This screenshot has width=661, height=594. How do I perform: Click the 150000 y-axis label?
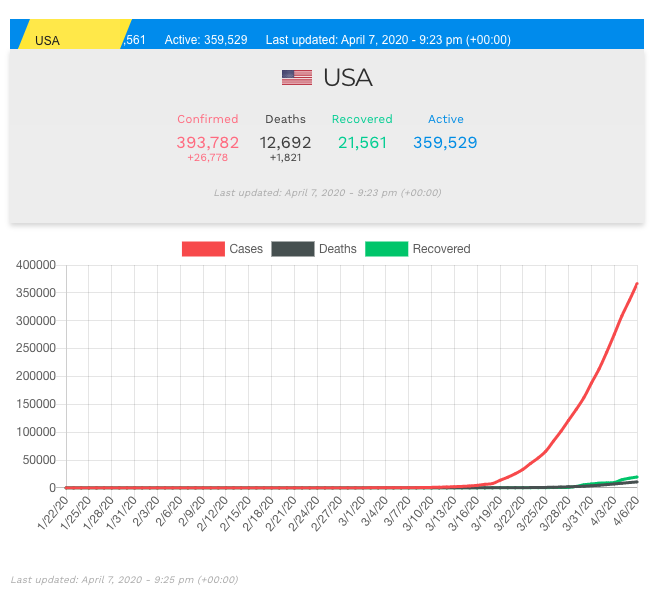click(36, 404)
